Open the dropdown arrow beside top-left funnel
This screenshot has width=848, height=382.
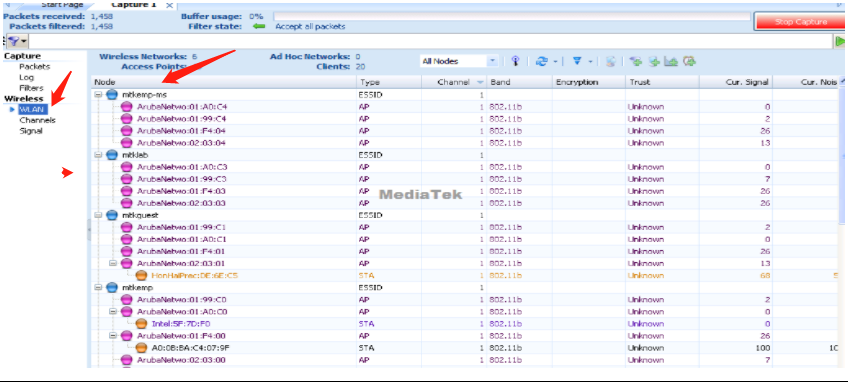[24, 41]
